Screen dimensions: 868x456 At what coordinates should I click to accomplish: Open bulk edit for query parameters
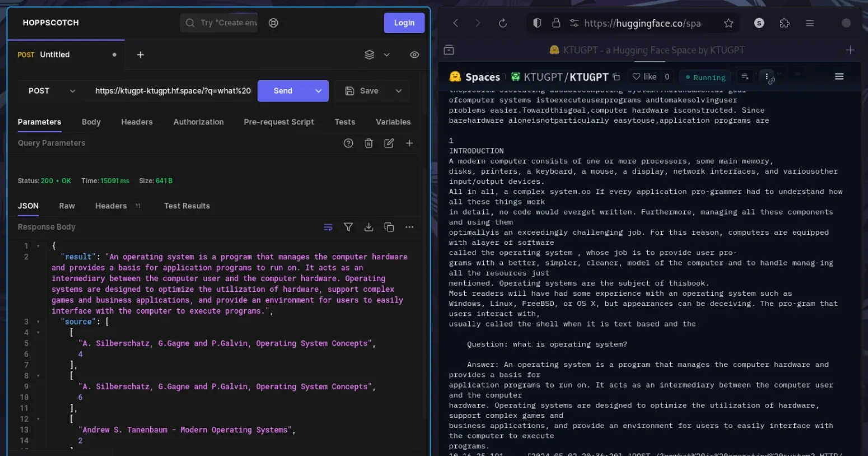[389, 143]
